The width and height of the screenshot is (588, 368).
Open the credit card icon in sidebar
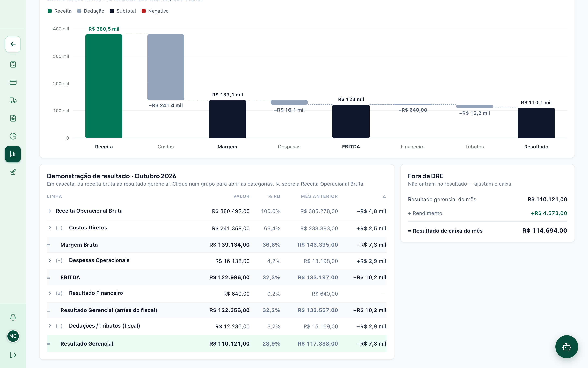[13, 82]
